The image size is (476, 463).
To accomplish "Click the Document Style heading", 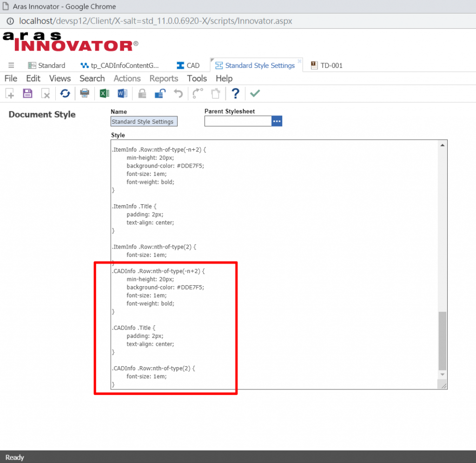I will 42,114.
